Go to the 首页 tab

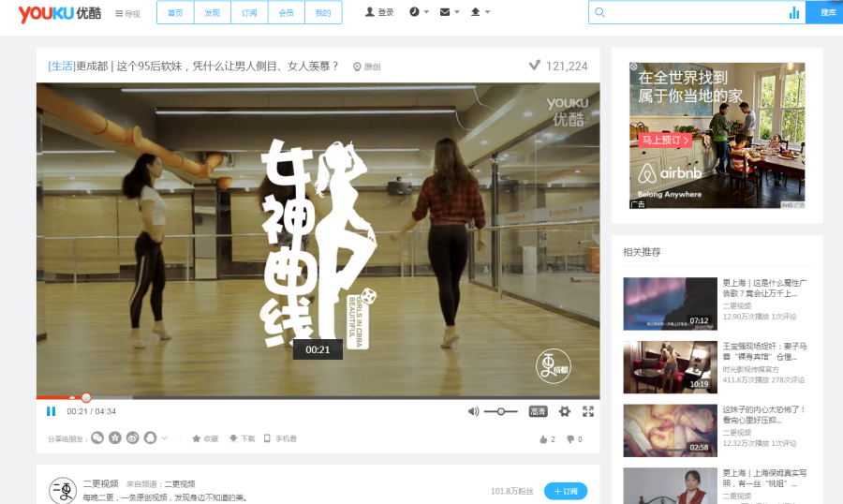175,13
